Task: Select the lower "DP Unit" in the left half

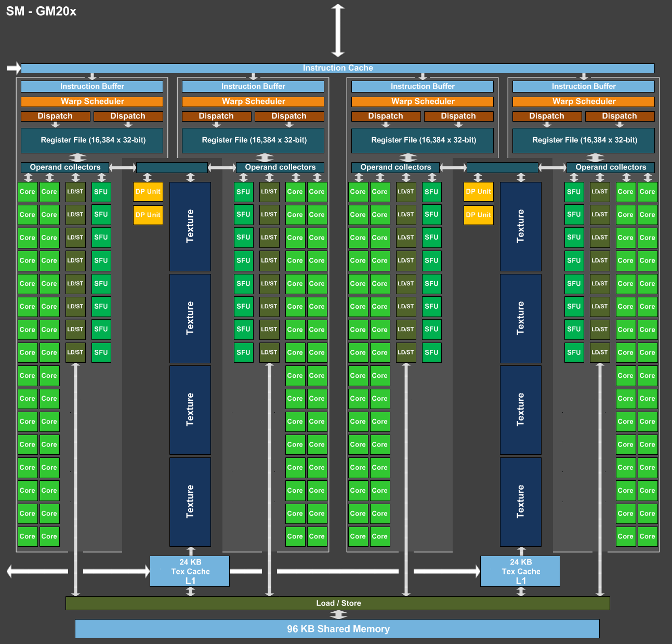Action: [x=148, y=215]
